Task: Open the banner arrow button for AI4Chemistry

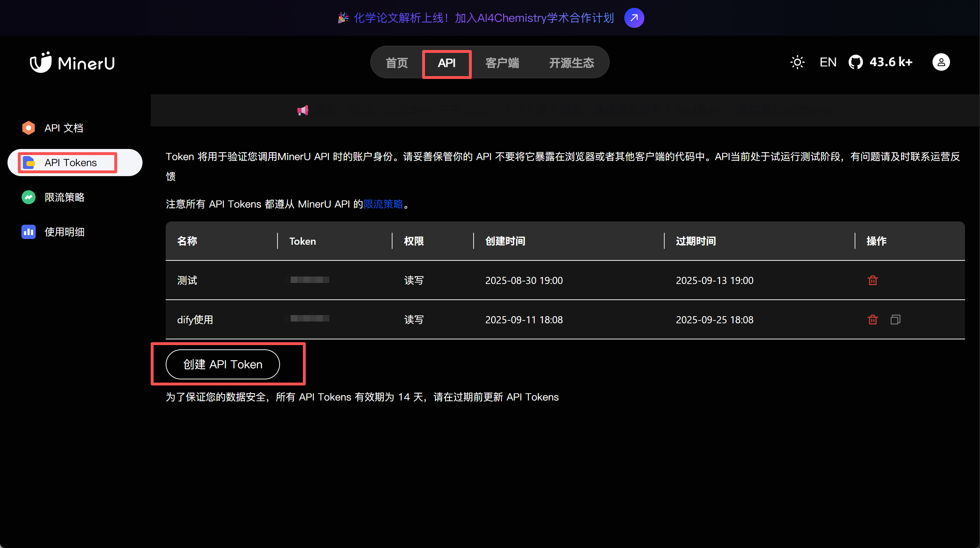Action: click(x=634, y=18)
